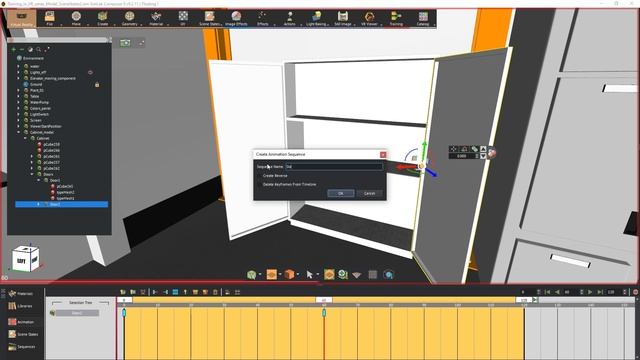This screenshot has height=360, width=640.
Task: Open the Create menu in toolbar
Action: pyautogui.click(x=102, y=18)
